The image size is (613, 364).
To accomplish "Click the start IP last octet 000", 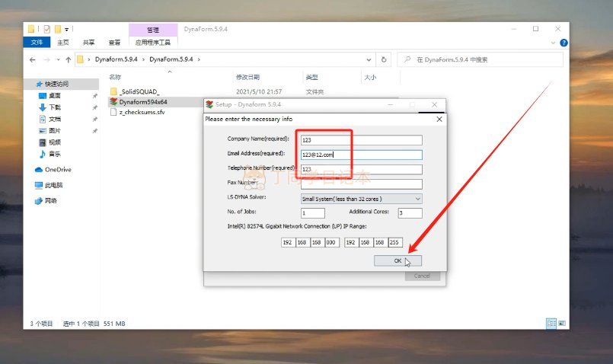I will [x=332, y=242].
